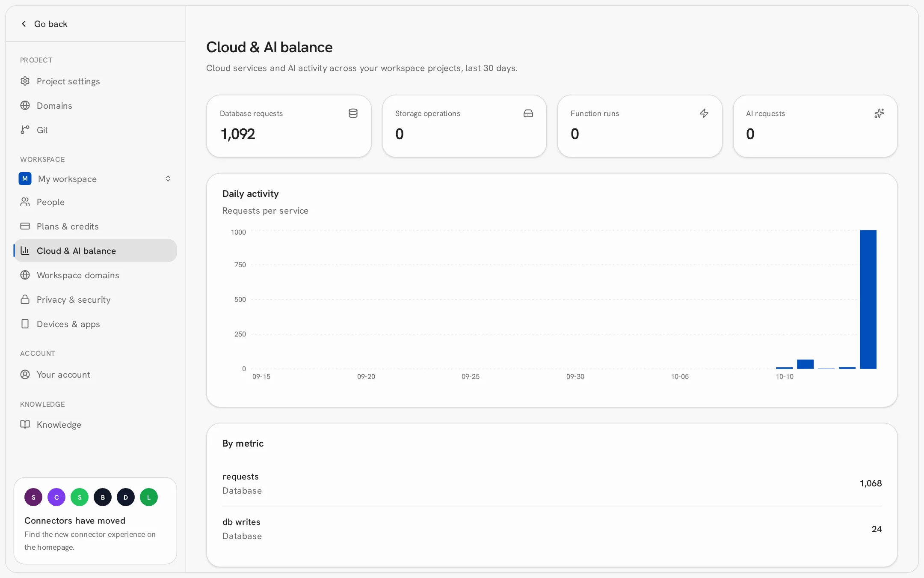Click the Domains globe icon

click(25, 105)
